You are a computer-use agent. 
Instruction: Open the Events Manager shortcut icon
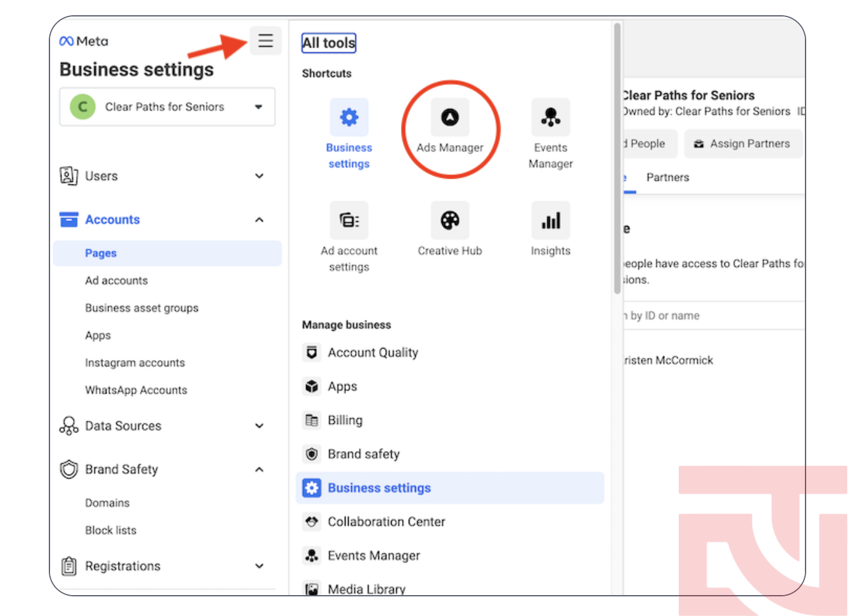(551, 117)
